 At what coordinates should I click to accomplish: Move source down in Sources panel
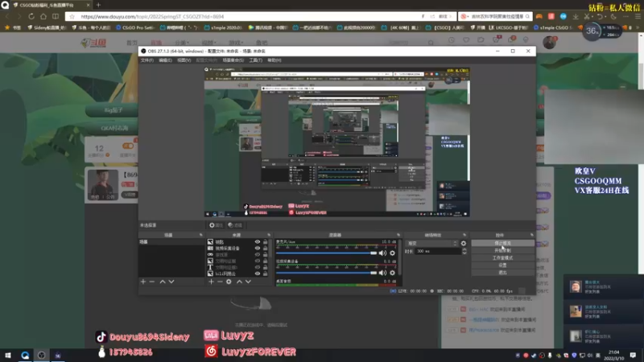(x=249, y=282)
